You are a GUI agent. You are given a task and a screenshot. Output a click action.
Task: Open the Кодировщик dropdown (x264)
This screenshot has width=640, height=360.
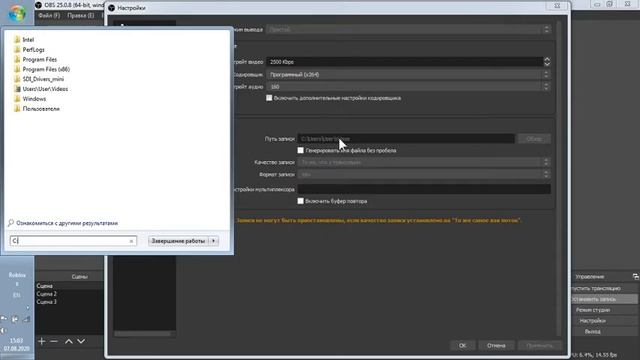tap(408, 75)
